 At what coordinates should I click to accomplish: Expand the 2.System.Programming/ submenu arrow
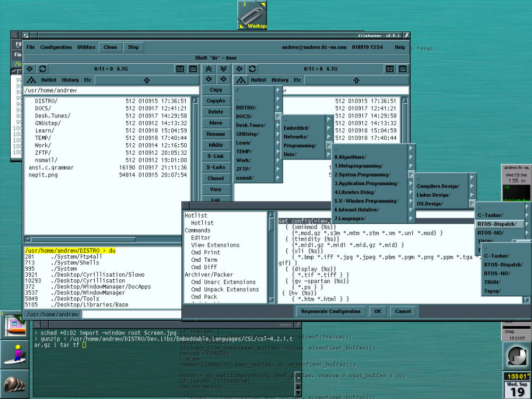pos(411,174)
